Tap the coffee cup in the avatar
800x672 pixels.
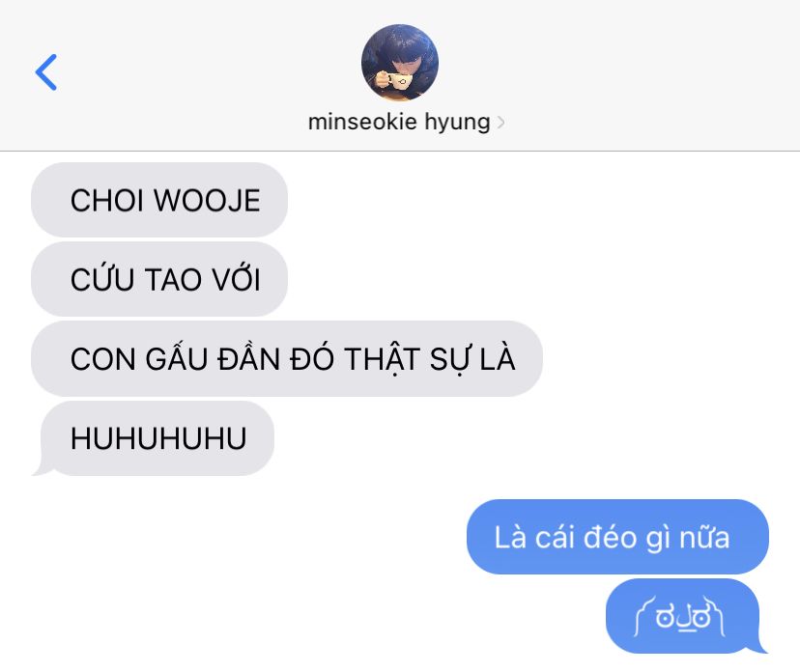(398, 81)
